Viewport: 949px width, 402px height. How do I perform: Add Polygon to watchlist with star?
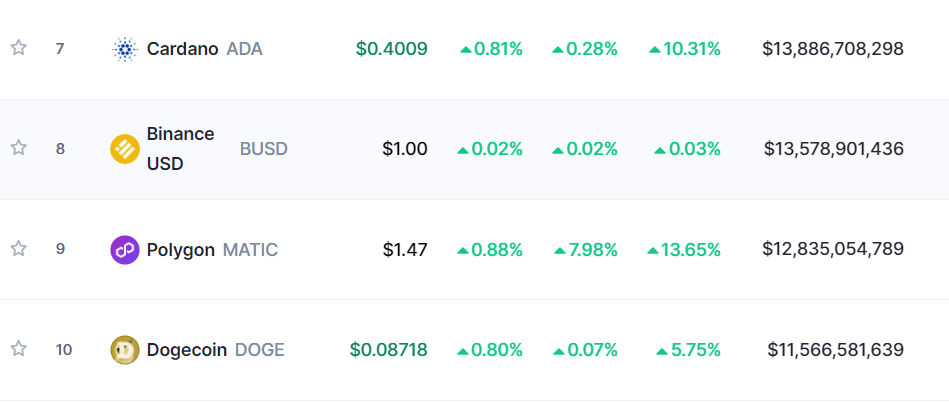pyautogui.click(x=18, y=248)
